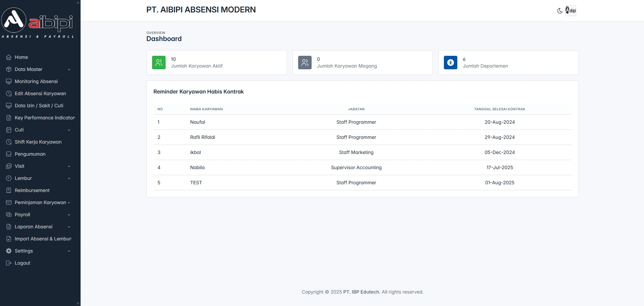Expand the Payroll menu chevron
The width and height of the screenshot is (644, 306).
click(x=69, y=215)
